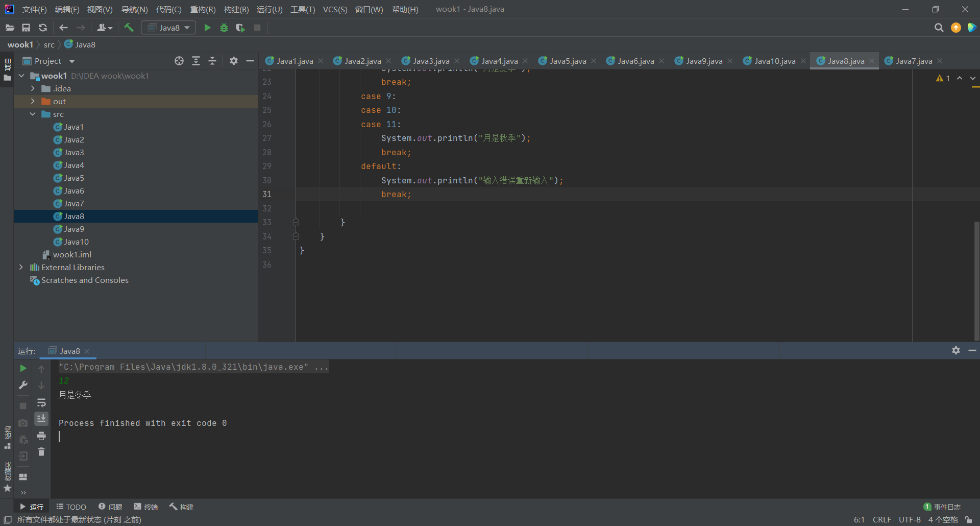Screen dimensions: 980x526
Task: Open Project panel settings gear
Action: pyautogui.click(x=233, y=61)
